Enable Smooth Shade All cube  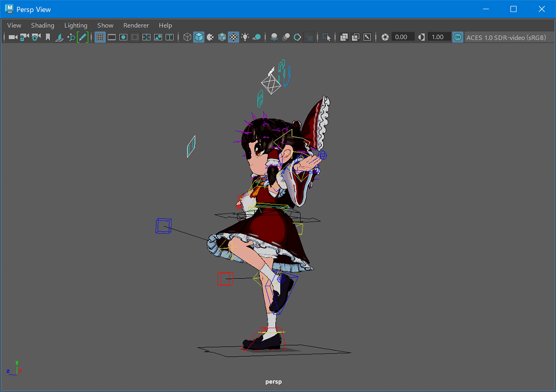[199, 37]
